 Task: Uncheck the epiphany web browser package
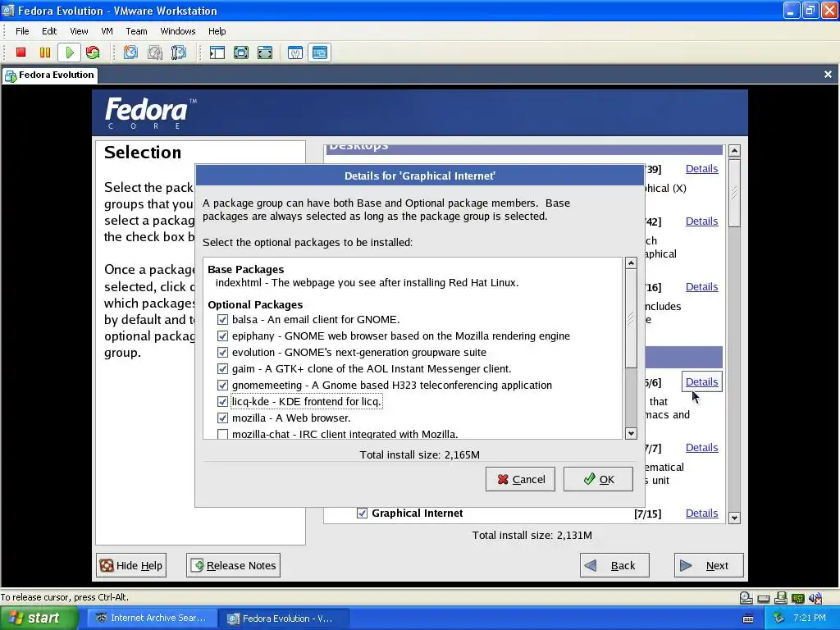click(x=222, y=336)
